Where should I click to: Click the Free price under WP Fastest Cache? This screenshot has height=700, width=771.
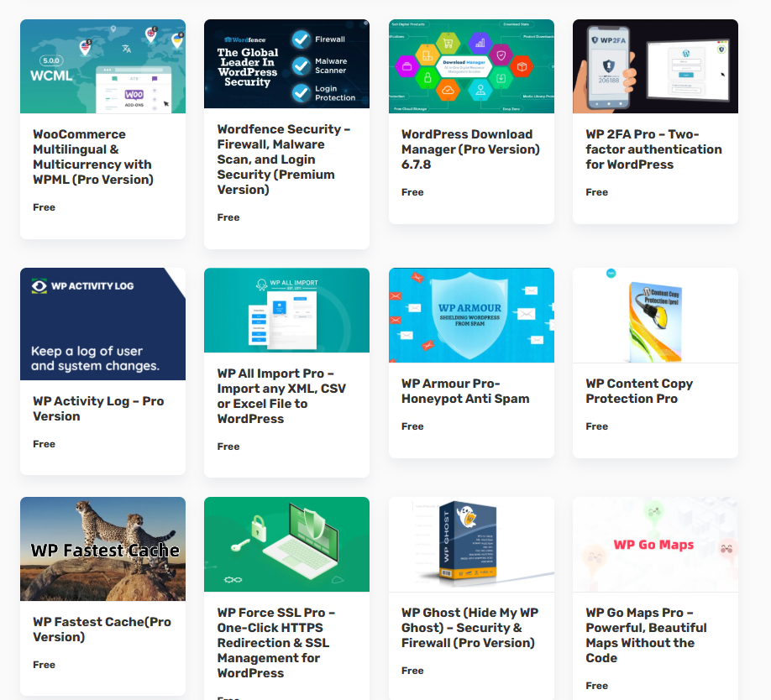click(x=44, y=665)
